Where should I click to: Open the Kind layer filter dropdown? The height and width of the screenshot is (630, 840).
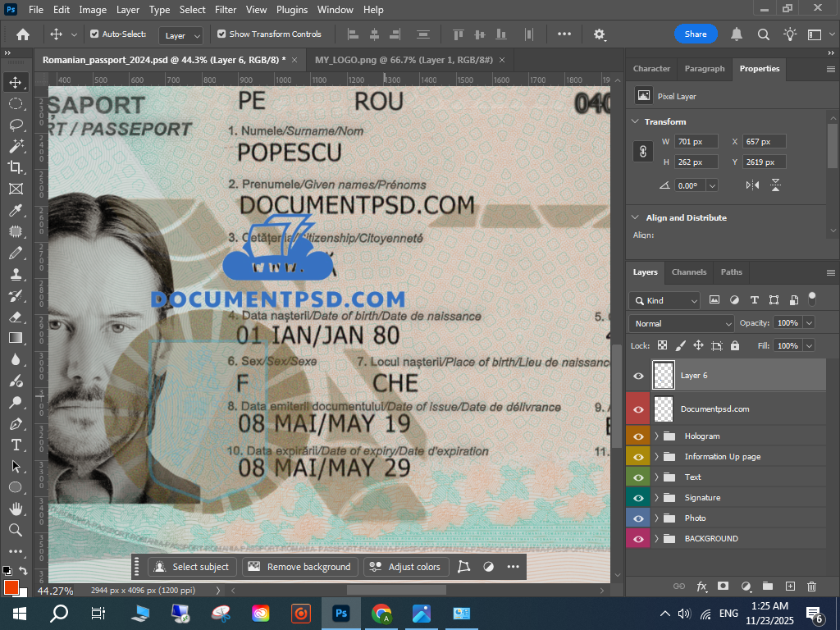pos(664,300)
